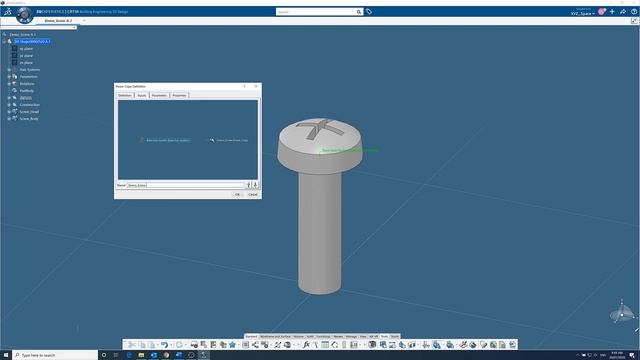The height and width of the screenshot is (360, 640).
Task: Click the fx Formula icon
Action: 306,345
